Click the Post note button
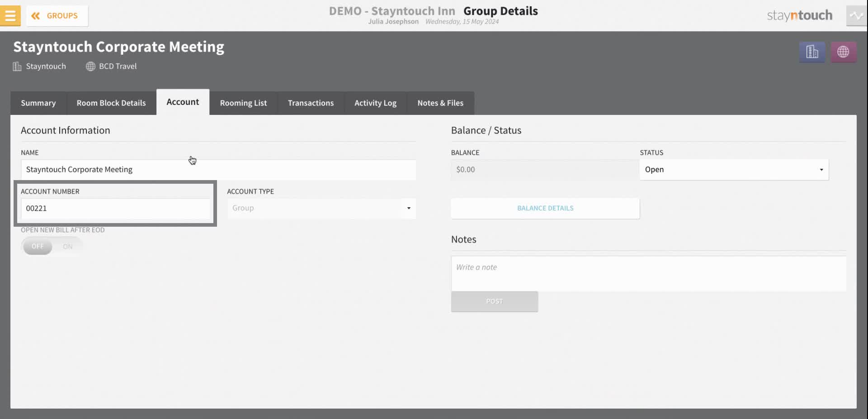The width and height of the screenshot is (868, 419). click(x=495, y=302)
